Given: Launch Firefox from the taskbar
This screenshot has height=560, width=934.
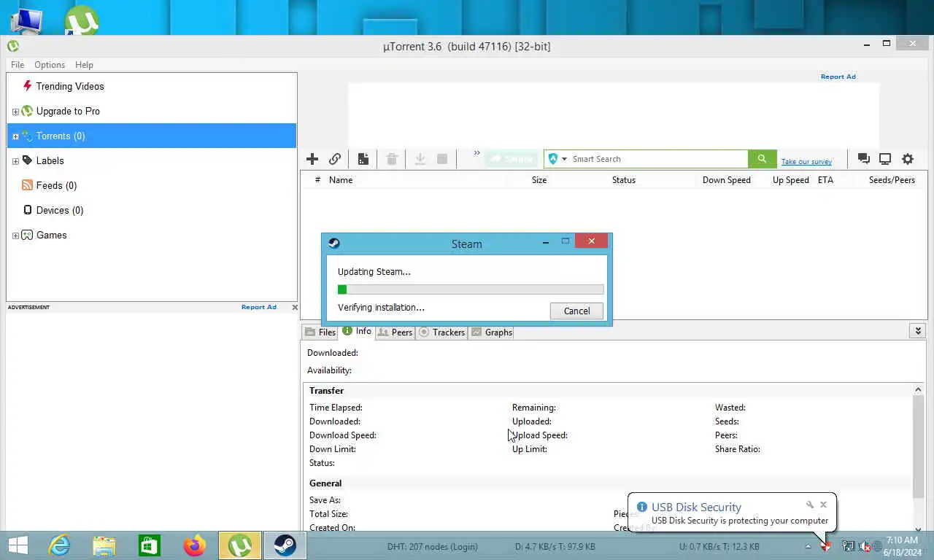Looking at the screenshot, I should click(195, 545).
